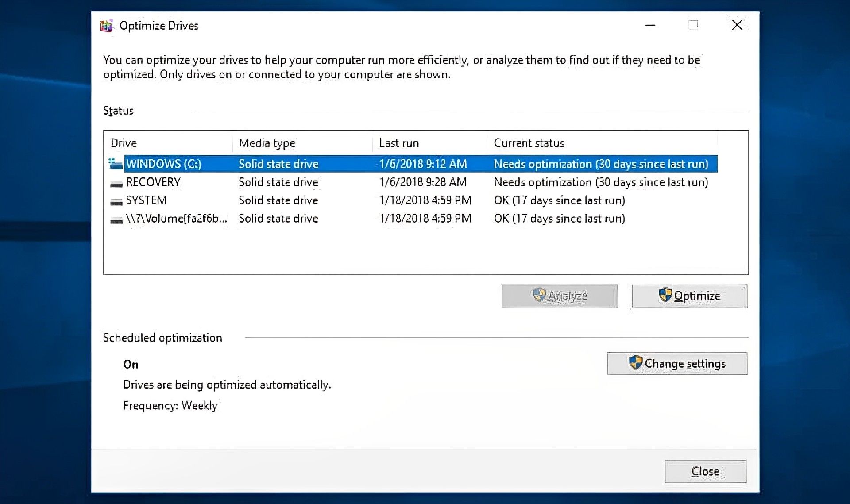Click the Current status column header
This screenshot has height=504, width=850.
529,143
